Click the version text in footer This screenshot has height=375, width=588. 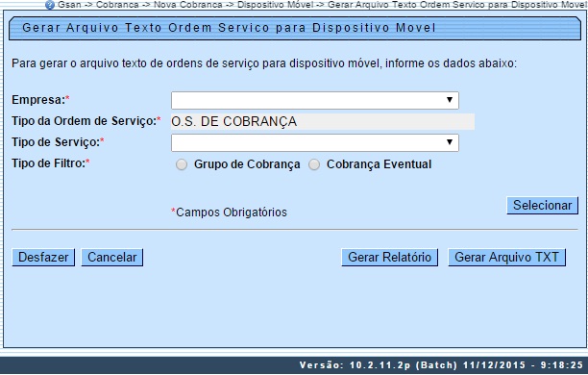pos(441,365)
